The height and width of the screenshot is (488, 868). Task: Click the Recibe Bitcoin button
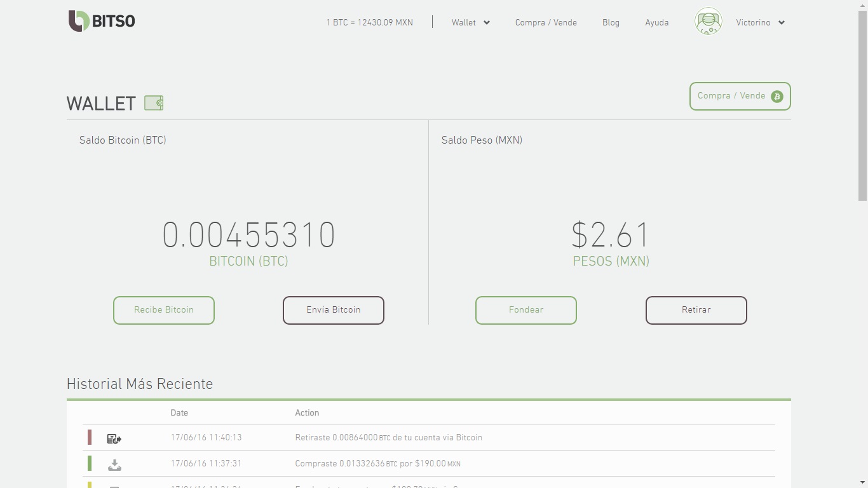pyautogui.click(x=163, y=310)
